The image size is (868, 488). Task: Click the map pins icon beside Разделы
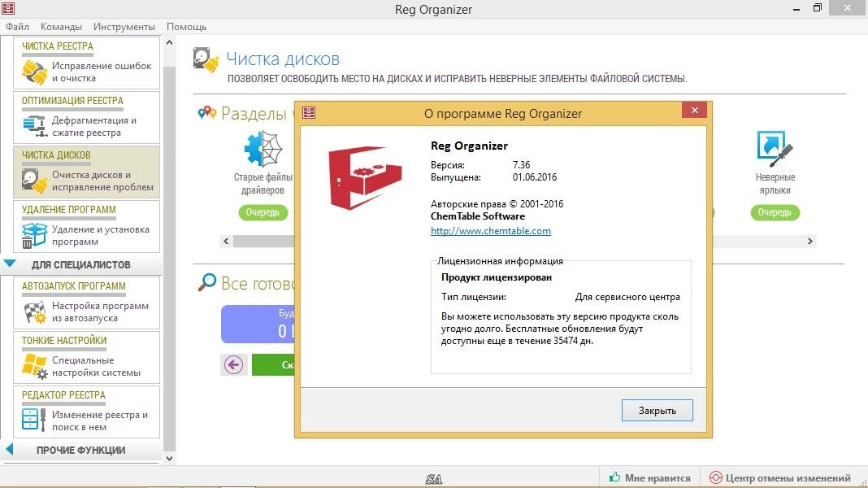[206, 113]
